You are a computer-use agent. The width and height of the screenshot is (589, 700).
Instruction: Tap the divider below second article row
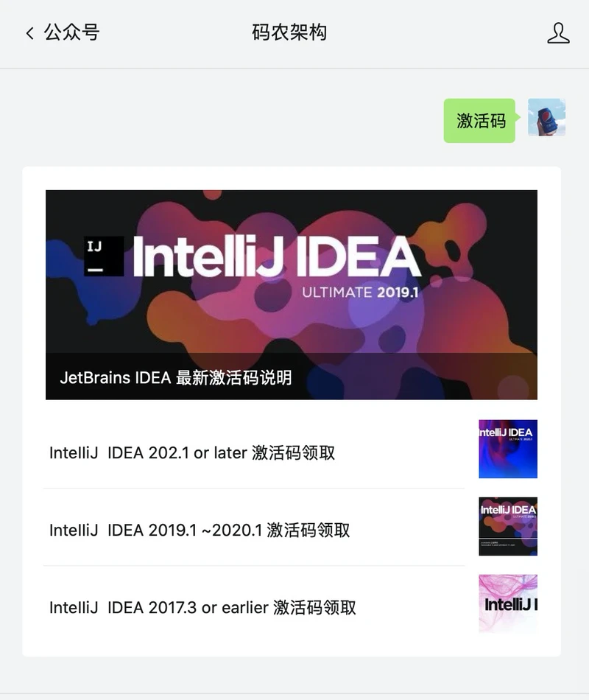pos(254,566)
